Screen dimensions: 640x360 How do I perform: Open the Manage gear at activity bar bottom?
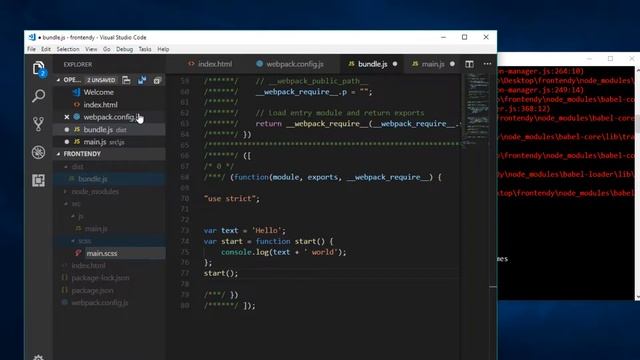point(38,358)
